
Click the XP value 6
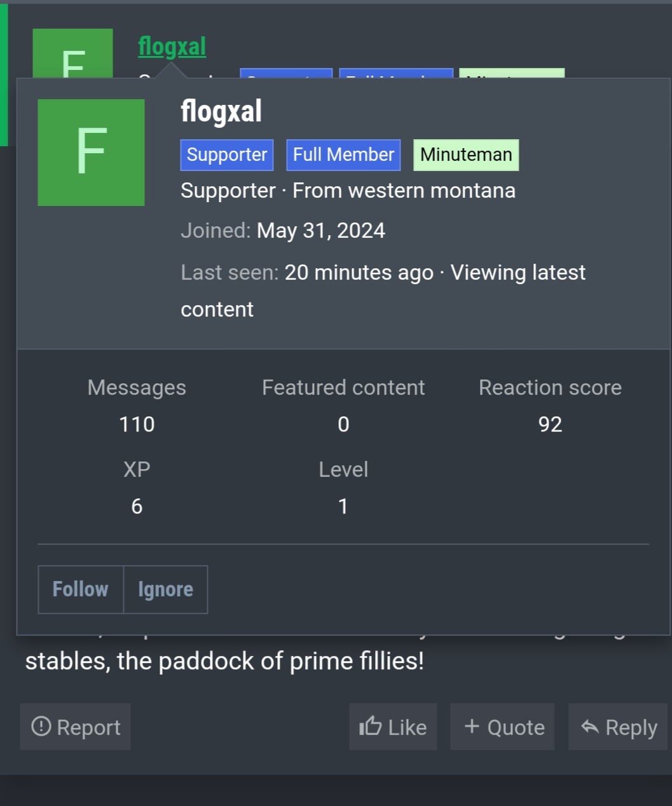click(137, 506)
